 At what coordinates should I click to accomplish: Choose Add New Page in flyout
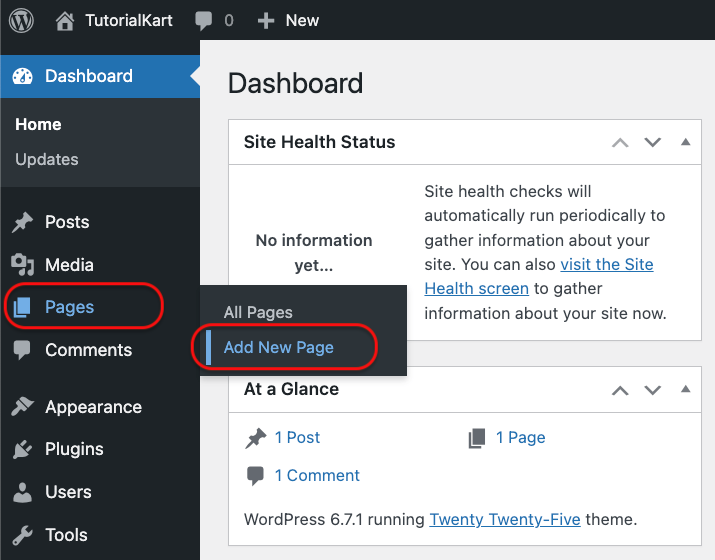point(279,347)
